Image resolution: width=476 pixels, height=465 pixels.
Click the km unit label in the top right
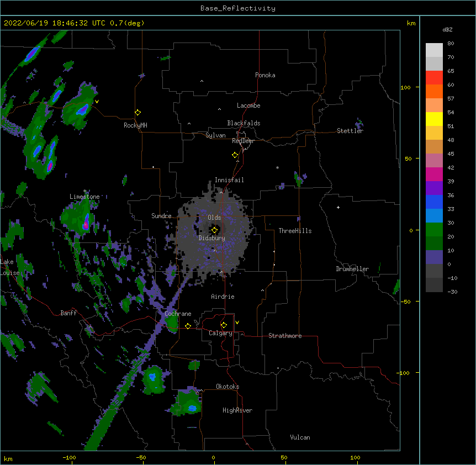(x=411, y=23)
